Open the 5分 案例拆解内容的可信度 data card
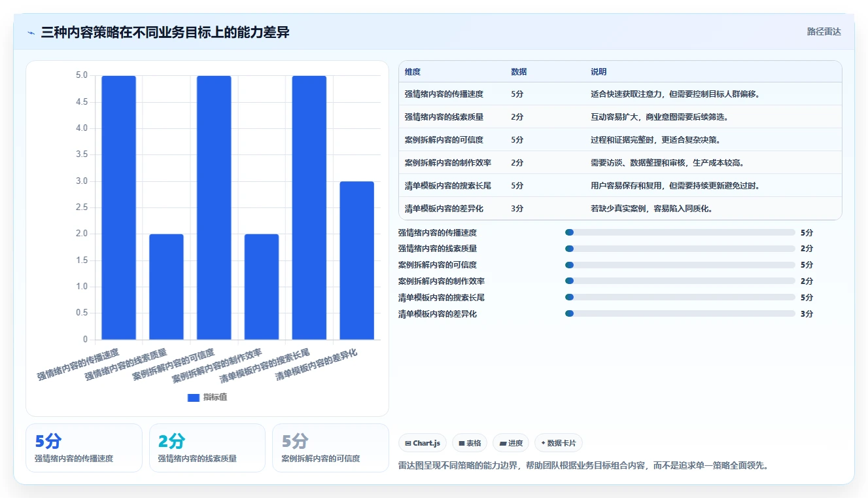Screen dimensions: 868x498 [x=330, y=448]
